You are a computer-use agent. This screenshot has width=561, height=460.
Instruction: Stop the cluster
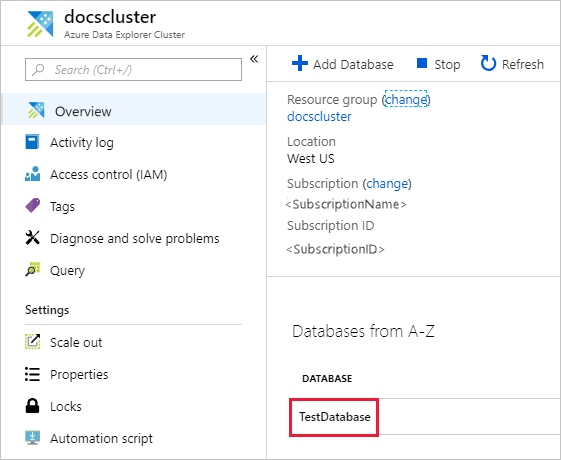click(x=438, y=64)
